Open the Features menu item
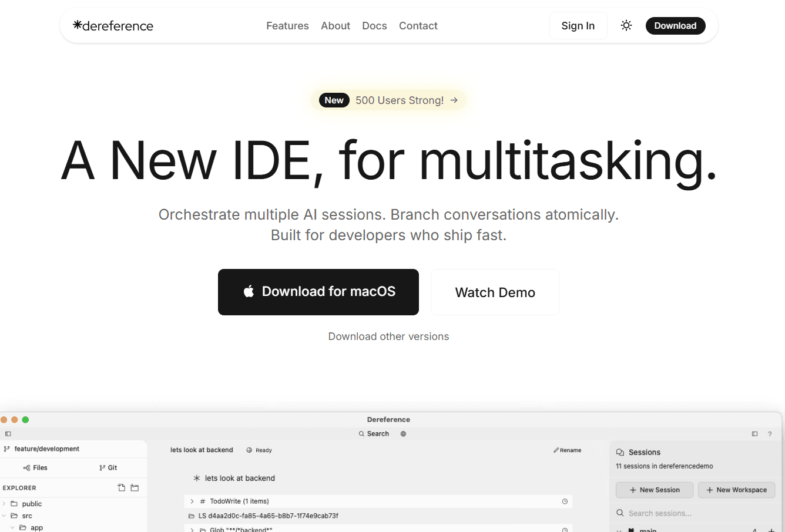785x532 pixels. [287, 26]
